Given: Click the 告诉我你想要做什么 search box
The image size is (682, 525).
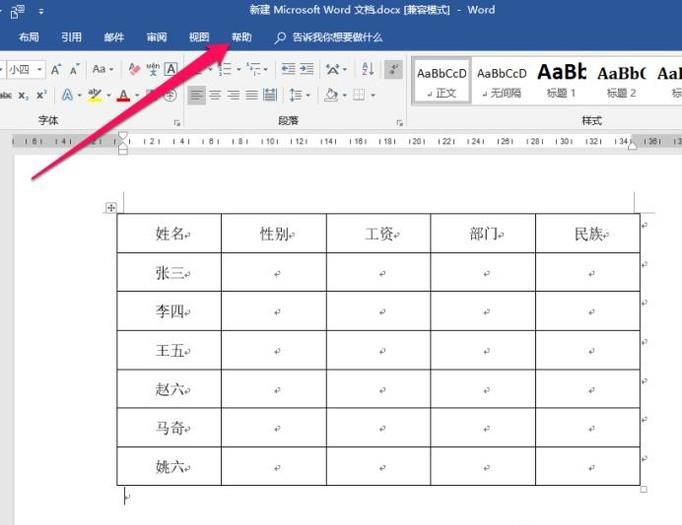Looking at the screenshot, I should (328, 37).
